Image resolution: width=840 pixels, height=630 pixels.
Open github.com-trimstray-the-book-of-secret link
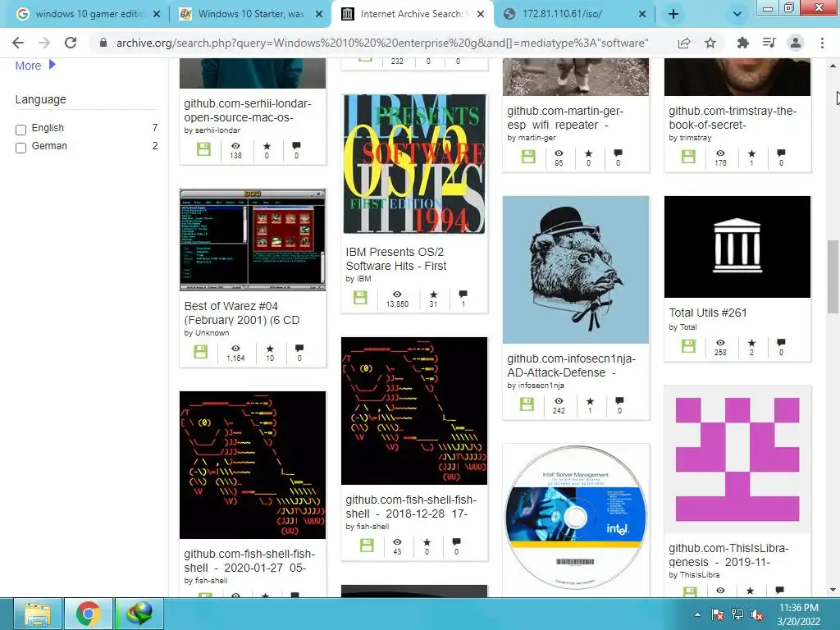(x=733, y=118)
